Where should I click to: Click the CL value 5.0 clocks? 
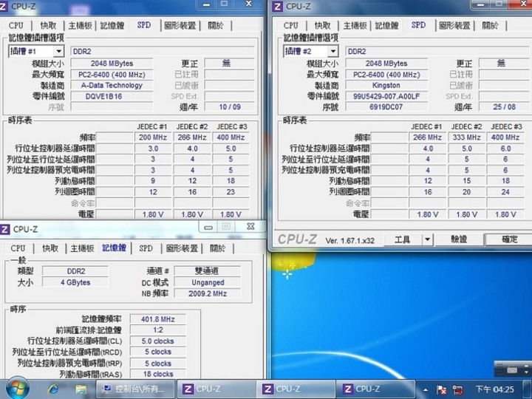[x=158, y=341]
